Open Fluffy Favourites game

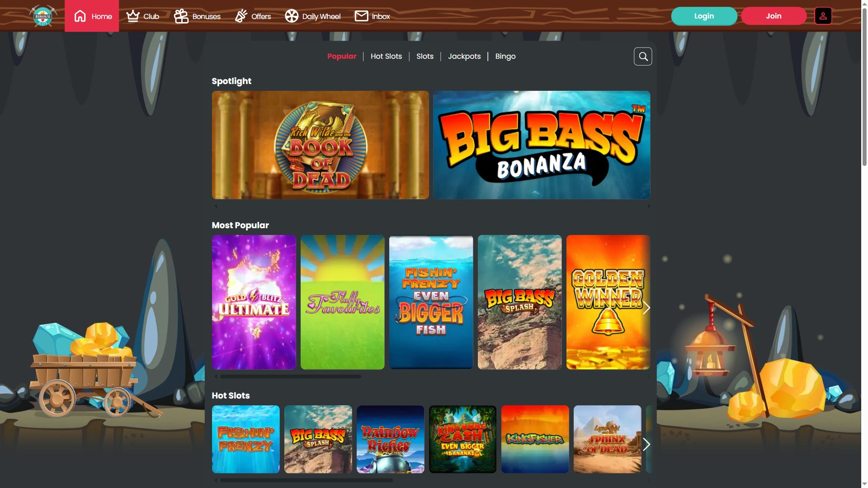(x=342, y=302)
